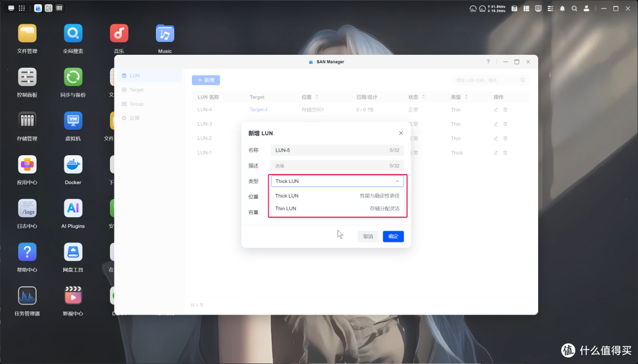Open the 网盘工具 desktop icon
Screen dimensions: 638x364
73,252
